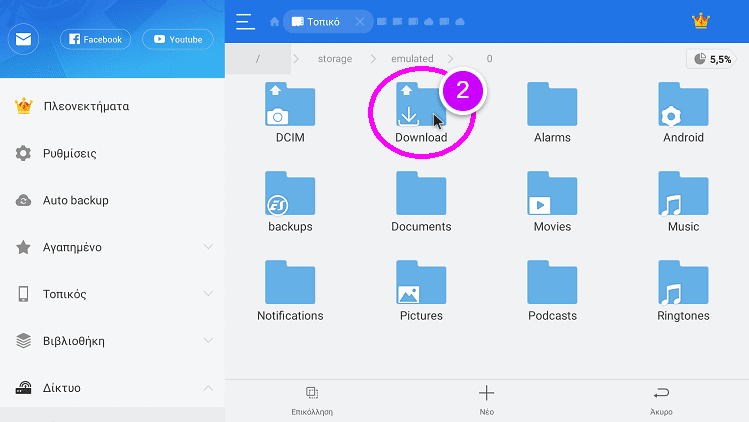Image resolution: width=749 pixels, height=422 pixels.
Task: Click the Άκυρο cancel button
Action: click(661, 400)
